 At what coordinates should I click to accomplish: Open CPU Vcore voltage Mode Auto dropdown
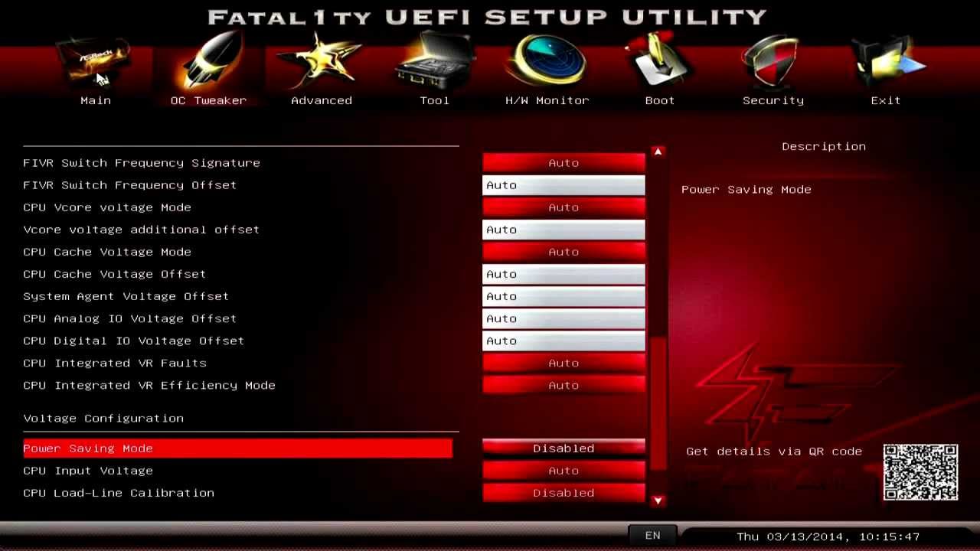pos(563,207)
